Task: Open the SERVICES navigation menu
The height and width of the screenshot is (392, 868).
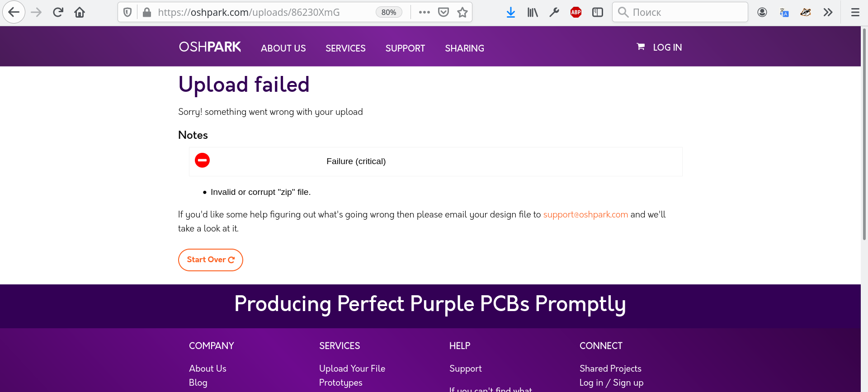Action: pos(345,48)
